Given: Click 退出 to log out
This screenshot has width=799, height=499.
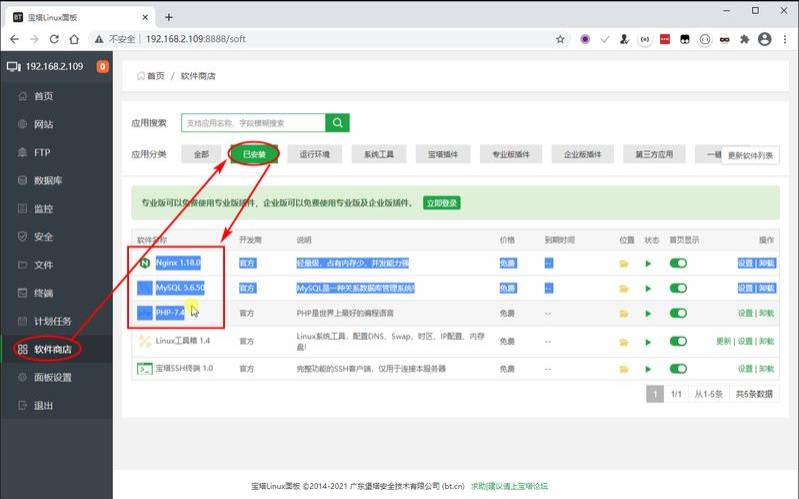Looking at the screenshot, I should 43,406.
